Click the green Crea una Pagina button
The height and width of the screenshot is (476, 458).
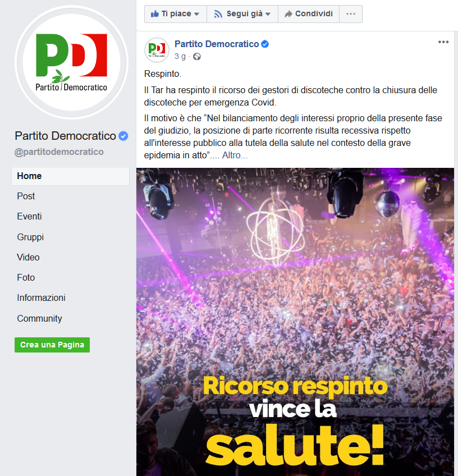(x=52, y=345)
